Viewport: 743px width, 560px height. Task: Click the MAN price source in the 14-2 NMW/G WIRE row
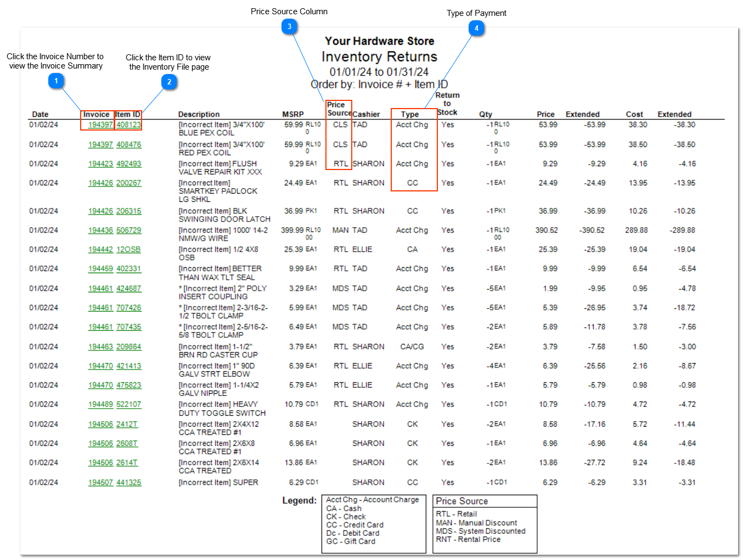[x=340, y=230]
